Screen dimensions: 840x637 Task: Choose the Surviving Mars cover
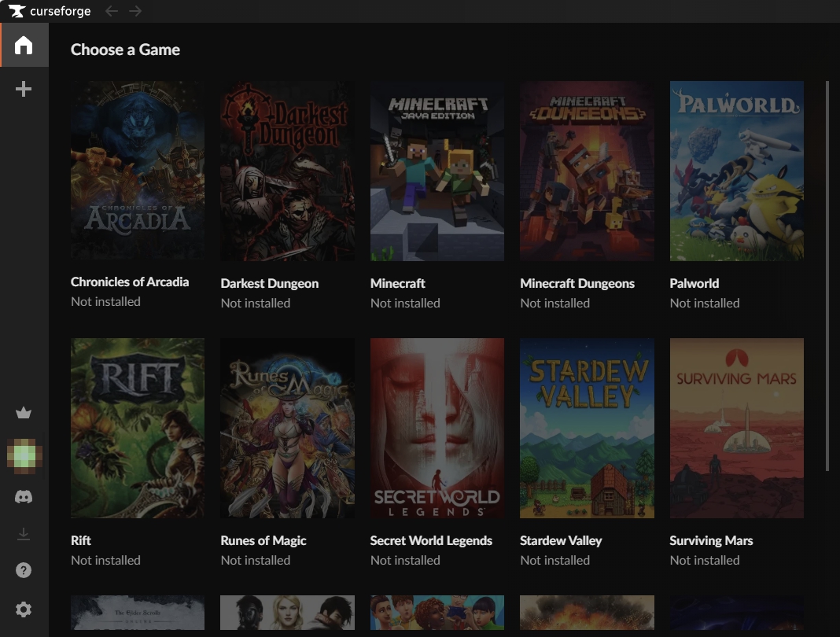737,428
